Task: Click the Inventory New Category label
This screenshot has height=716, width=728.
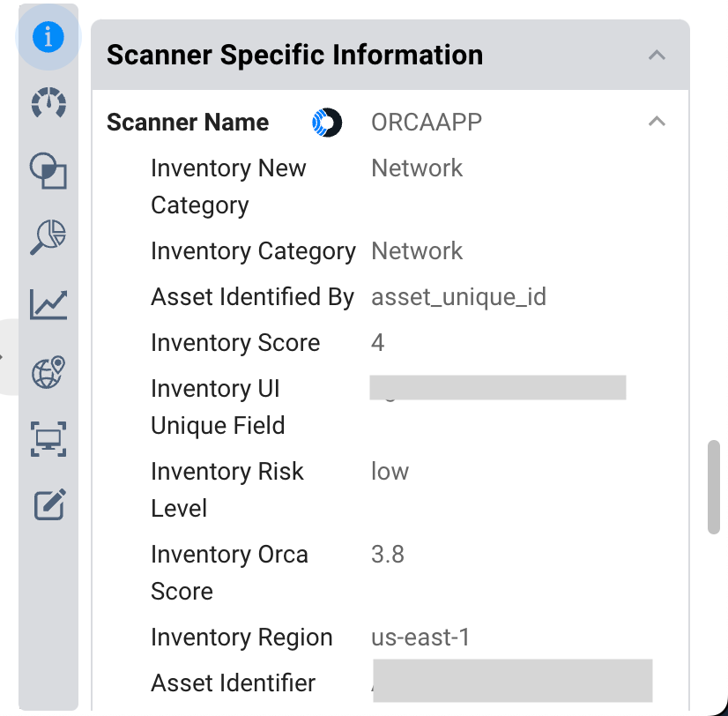Action: point(228,186)
